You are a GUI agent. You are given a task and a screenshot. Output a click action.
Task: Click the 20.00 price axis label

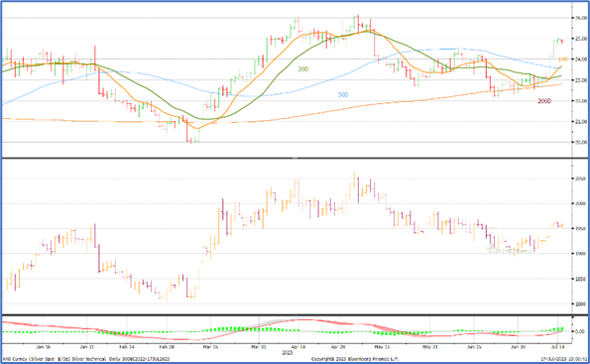point(581,142)
